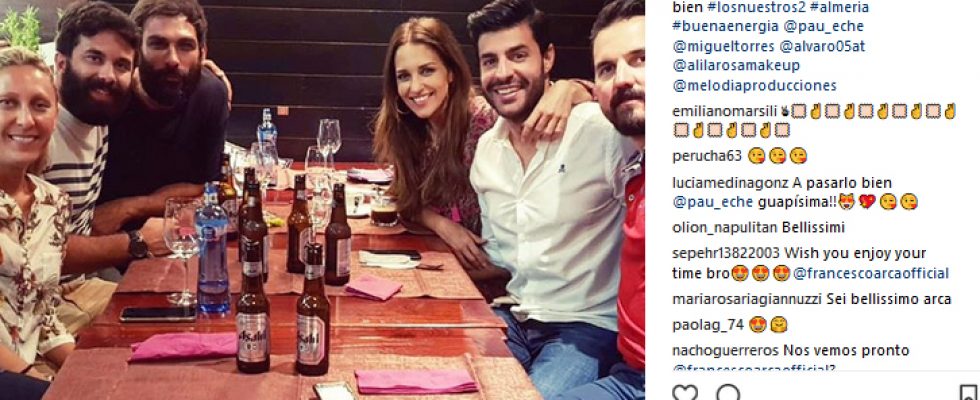This screenshot has height=400, width=980.
Task: Open the comment bubble icon
Action: click(x=728, y=393)
